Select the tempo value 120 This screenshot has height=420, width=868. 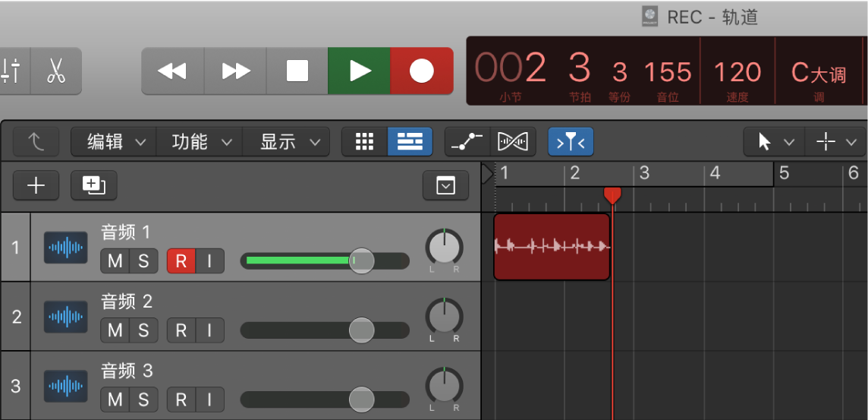pyautogui.click(x=737, y=72)
